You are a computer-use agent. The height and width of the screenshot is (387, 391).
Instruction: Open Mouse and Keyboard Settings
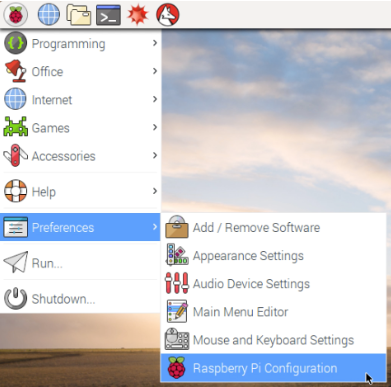tap(273, 340)
